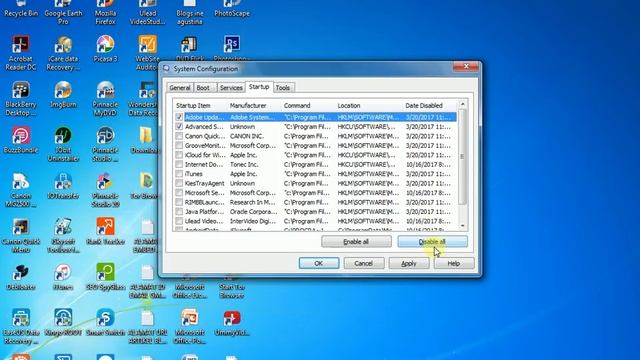
Task: Check the GrooveMonitor startup item
Action: coord(179,145)
